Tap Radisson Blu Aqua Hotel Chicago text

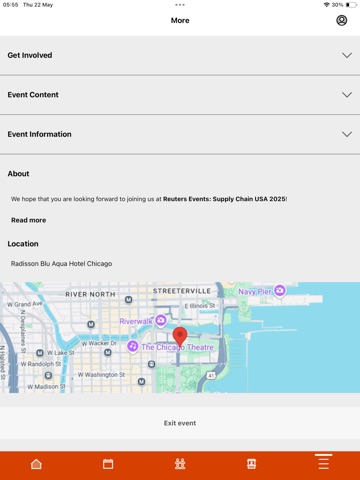coord(61,264)
